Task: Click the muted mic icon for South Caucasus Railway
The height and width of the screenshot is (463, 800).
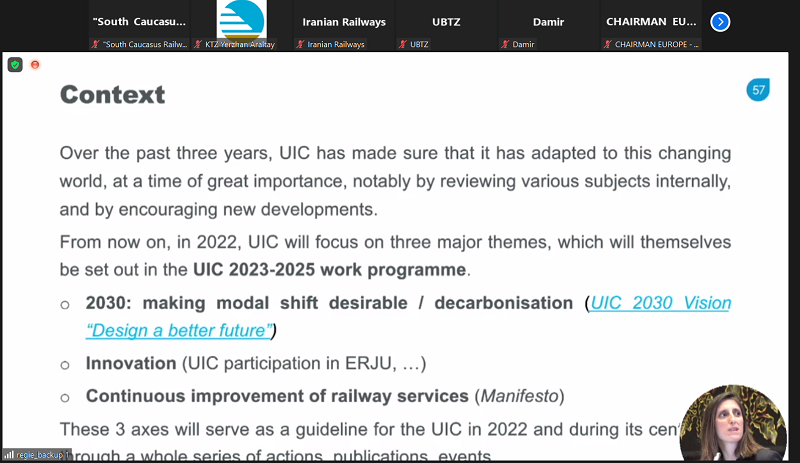Action: [95, 44]
